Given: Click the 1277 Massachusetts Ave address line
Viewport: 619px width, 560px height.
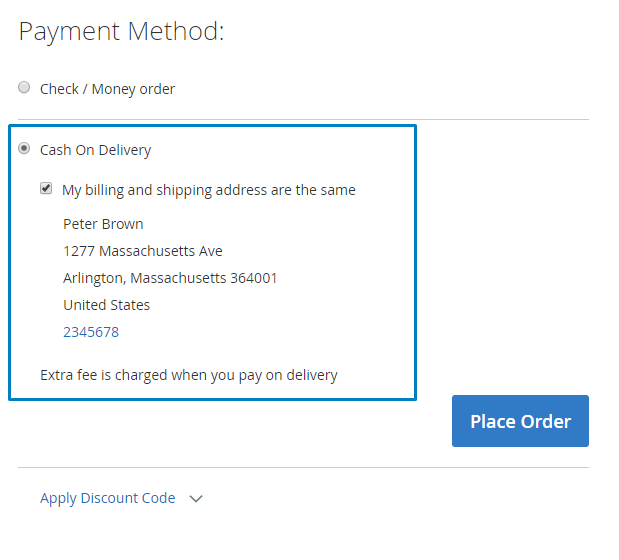Looking at the screenshot, I should [143, 251].
